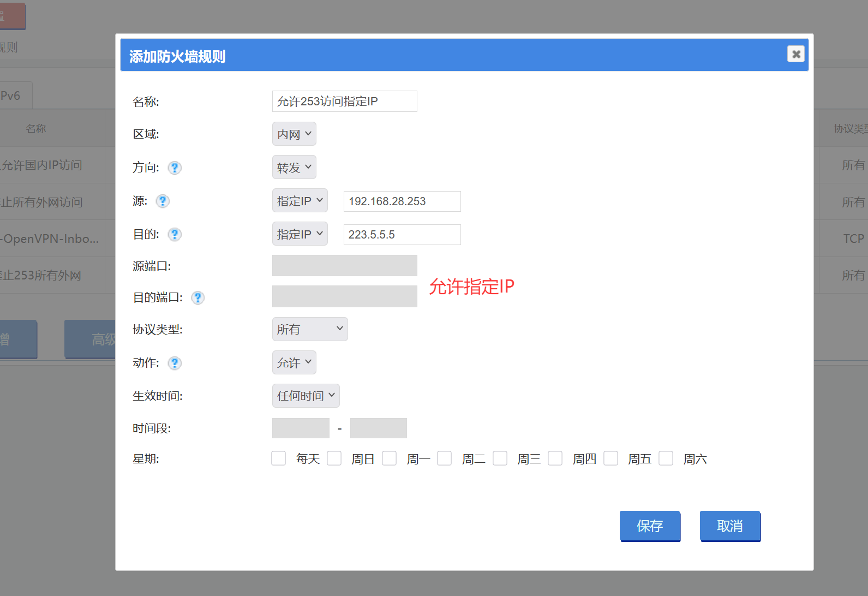The image size is (868, 596).
Task: Click the help icon beside 目的
Action: 175,234
